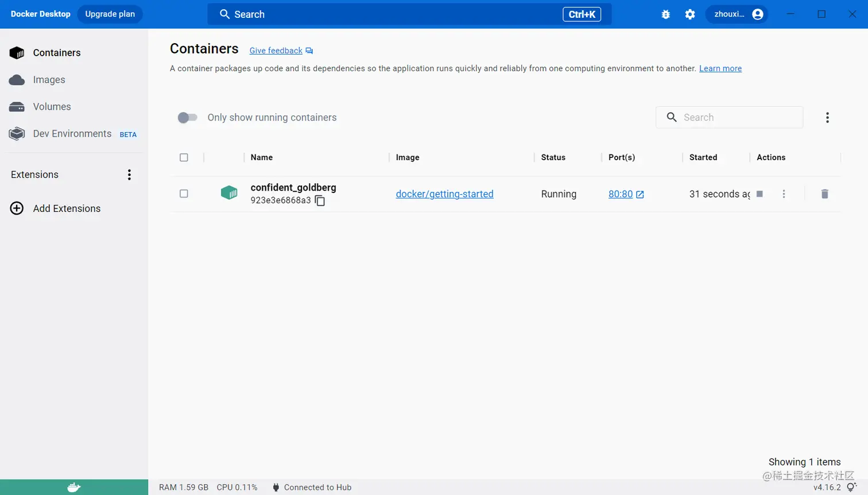Viewport: 868px width, 495px height.
Task: Open troubleshoot bug icon in header
Action: [665, 14]
